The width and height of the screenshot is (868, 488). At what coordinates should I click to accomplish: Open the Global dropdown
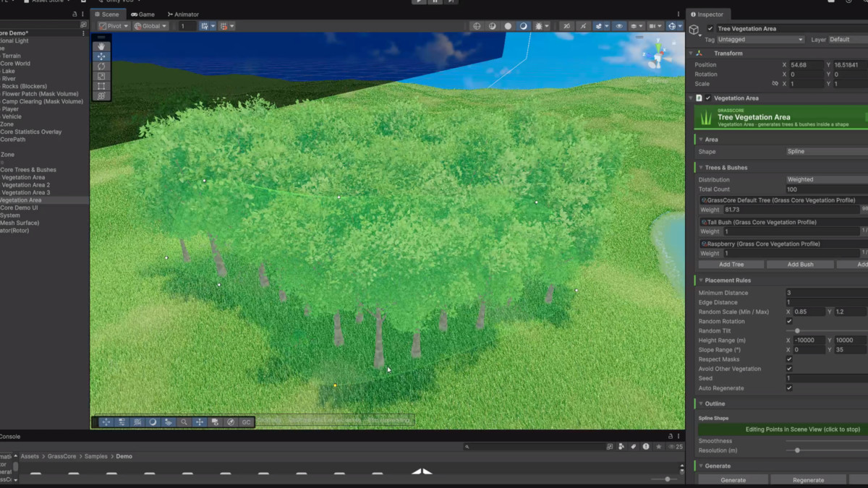click(x=150, y=26)
